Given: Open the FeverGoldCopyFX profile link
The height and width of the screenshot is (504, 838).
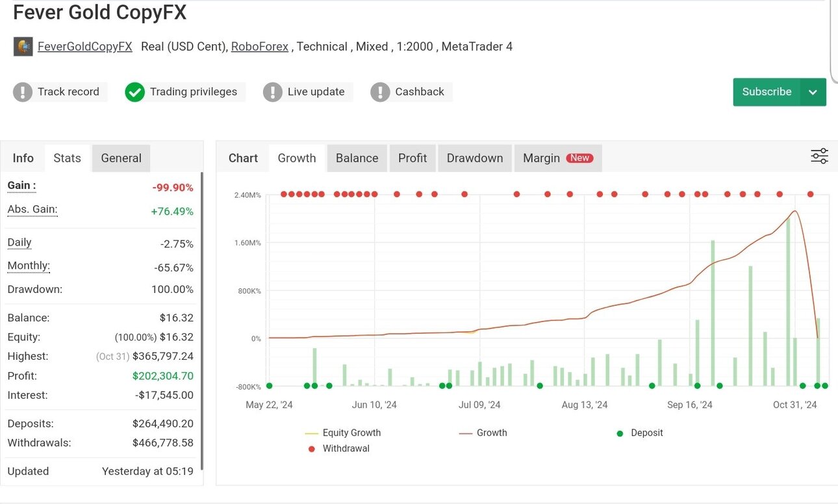Looking at the screenshot, I should (x=85, y=47).
